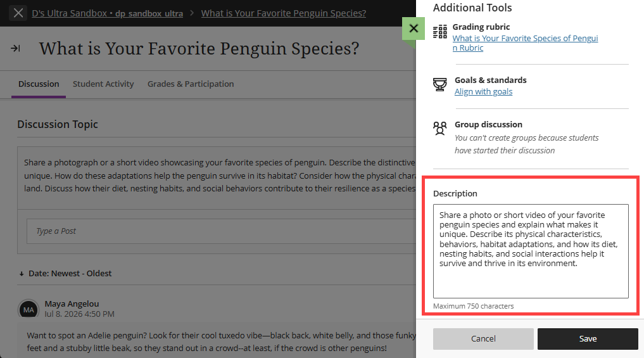The image size is (644, 358).
Task: Click inside the Description text box
Action: pos(531,251)
